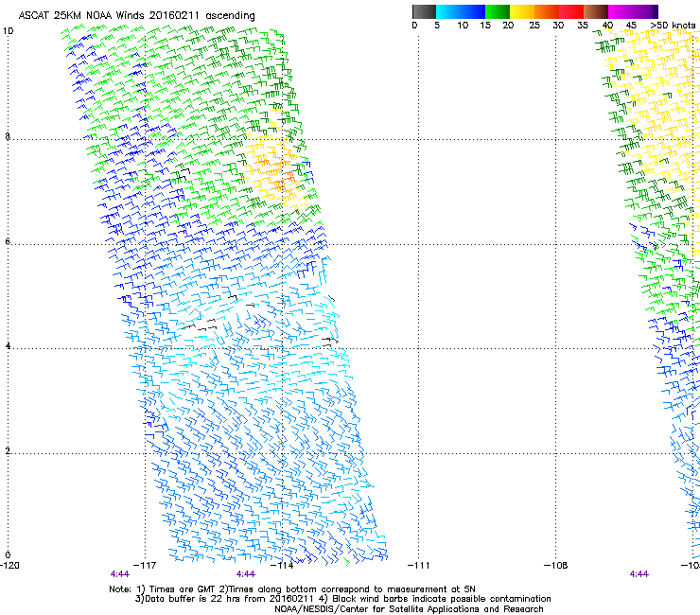Click the latitude axis label '8'
Screen dimensions: 700x615
[8, 136]
